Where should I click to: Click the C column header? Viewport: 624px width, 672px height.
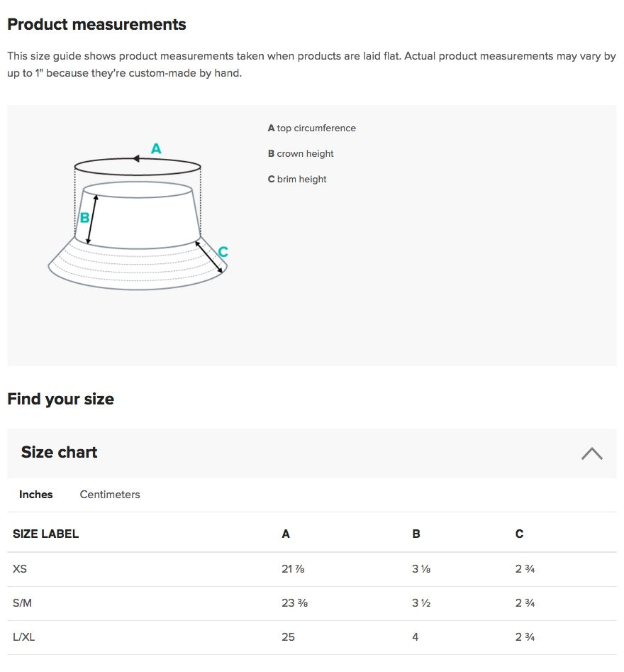[519, 534]
